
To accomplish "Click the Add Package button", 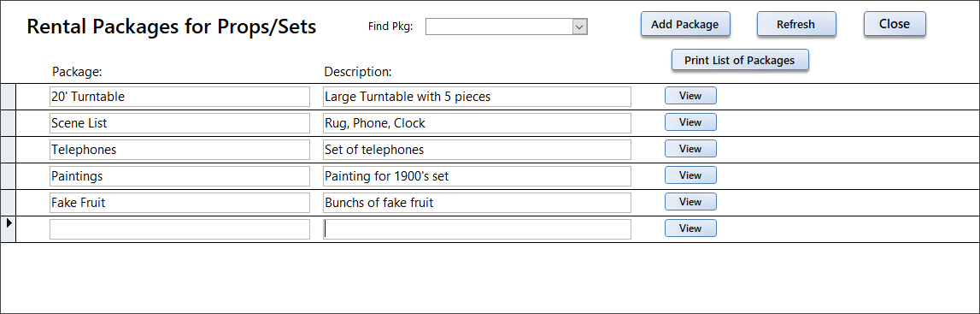I will click(685, 25).
